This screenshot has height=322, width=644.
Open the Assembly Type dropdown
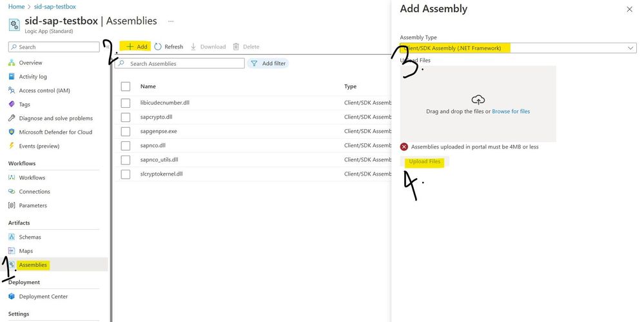click(x=518, y=48)
